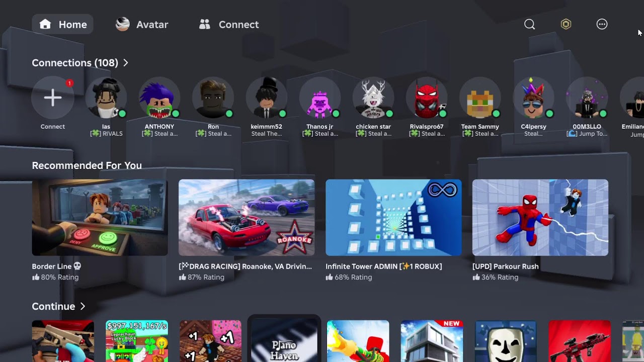Open the Roanoke drag racing game thumbnail

tap(247, 217)
